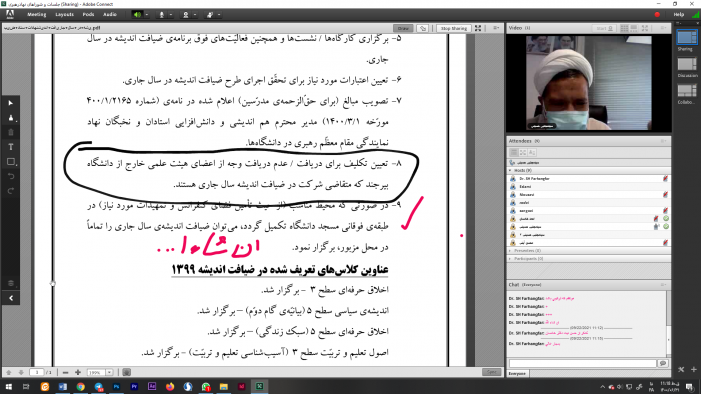Select the Sharing layout thumbnail
This screenshot has height=394, width=701.
[687, 37]
